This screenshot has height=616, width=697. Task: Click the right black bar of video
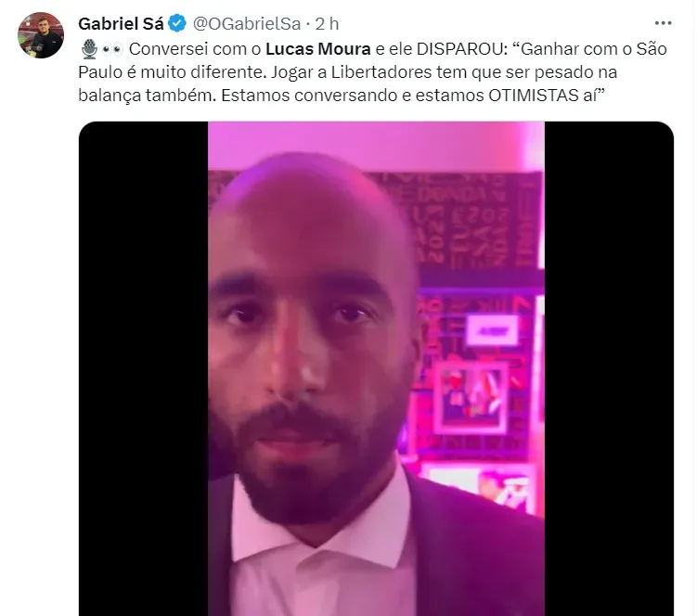coord(609,368)
